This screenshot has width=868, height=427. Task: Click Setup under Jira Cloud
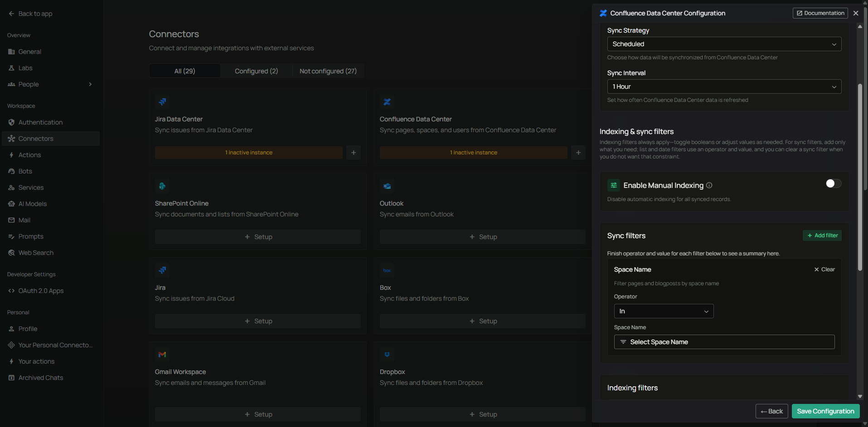click(258, 321)
